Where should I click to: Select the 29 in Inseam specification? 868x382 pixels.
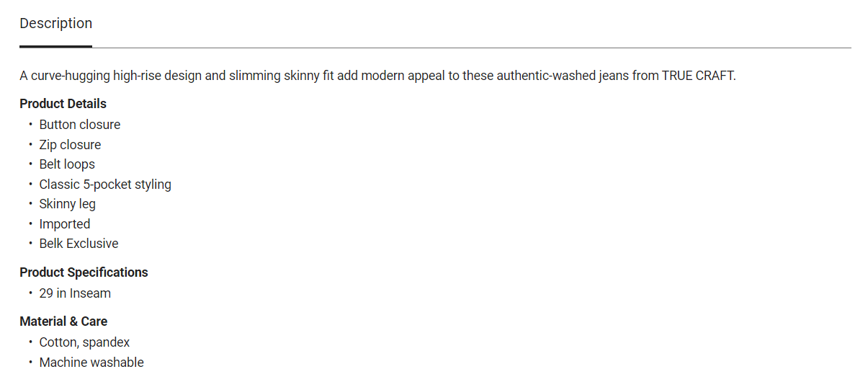pos(75,293)
